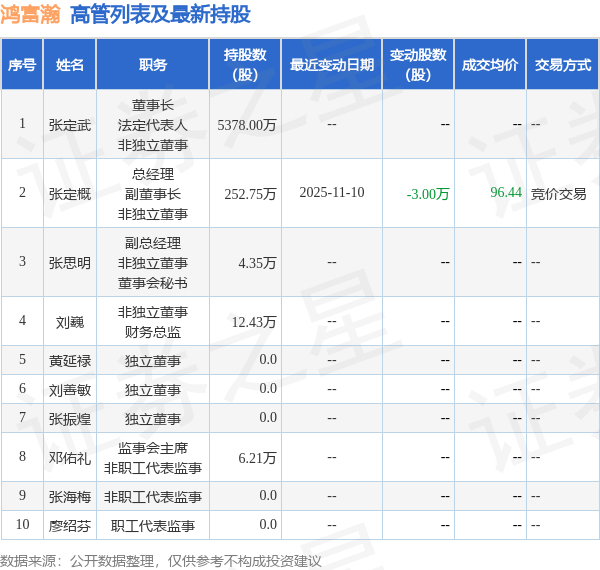
Task: Click the data source disclaimer text
Action: [161, 561]
